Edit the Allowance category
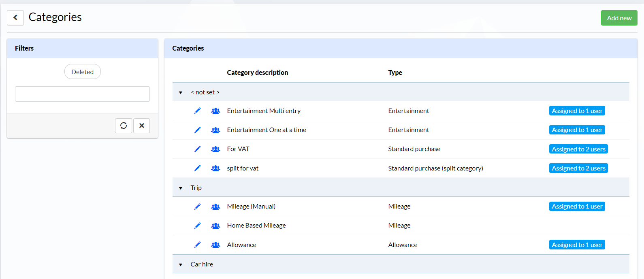644x279 pixels. point(197,245)
